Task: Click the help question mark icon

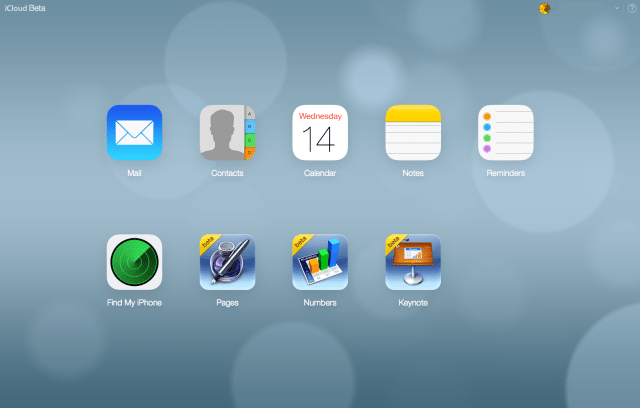Action: (630, 8)
